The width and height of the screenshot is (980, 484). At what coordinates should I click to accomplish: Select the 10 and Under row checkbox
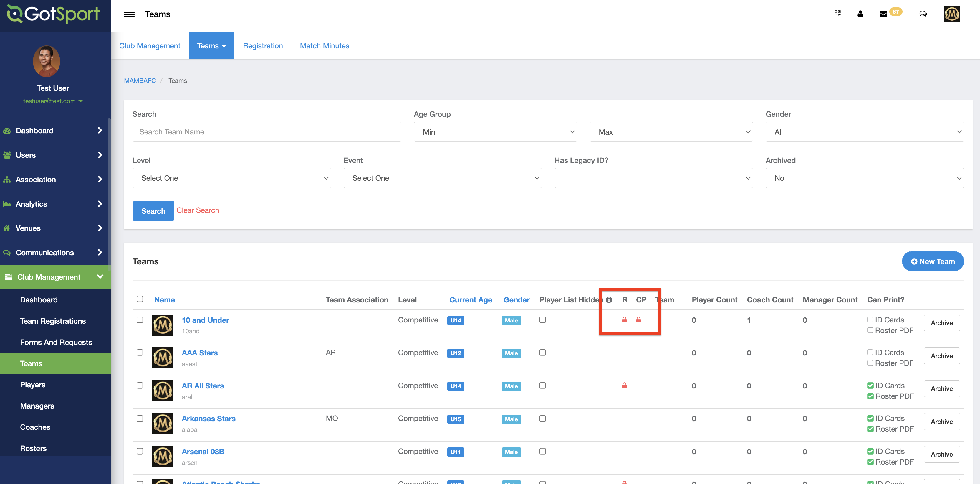[x=140, y=320]
